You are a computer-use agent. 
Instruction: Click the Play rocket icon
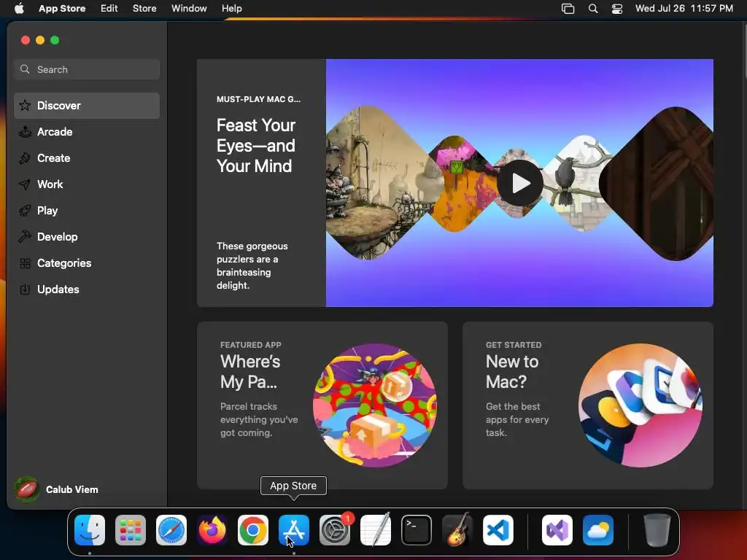click(x=25, y=211)
